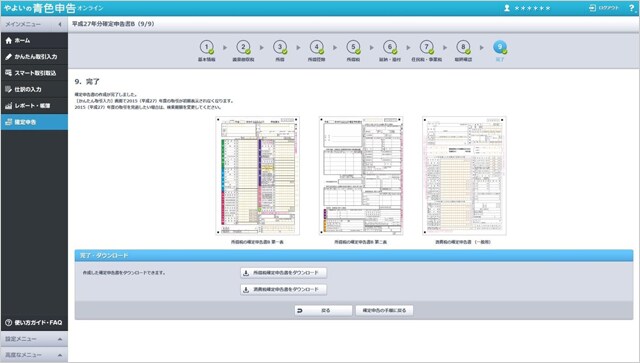Click the user account icon in header
Viewport: 640px width, 363px height.
tap(507, 8)
